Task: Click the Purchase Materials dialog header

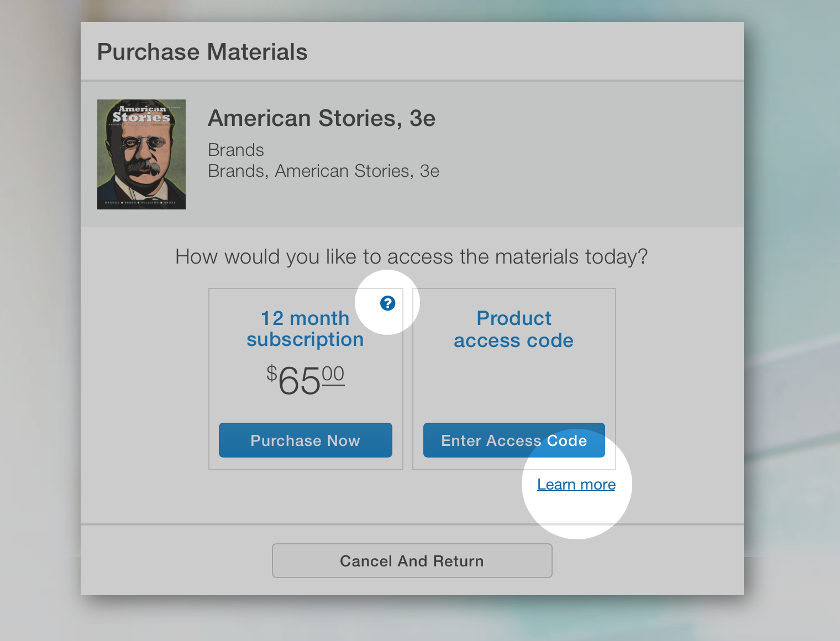Action: click(x=202, y=52)
